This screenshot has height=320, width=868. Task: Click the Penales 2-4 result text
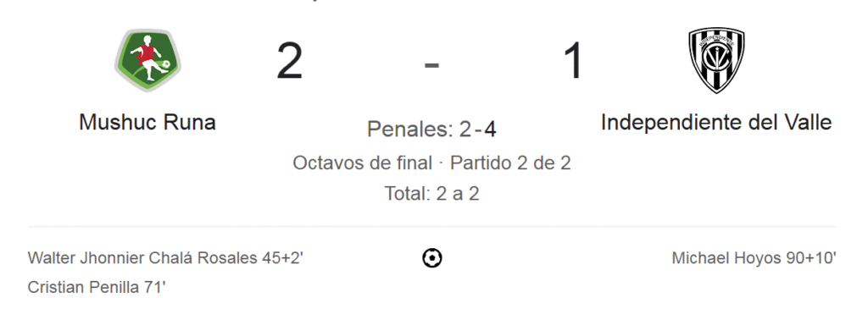(431, 130)
